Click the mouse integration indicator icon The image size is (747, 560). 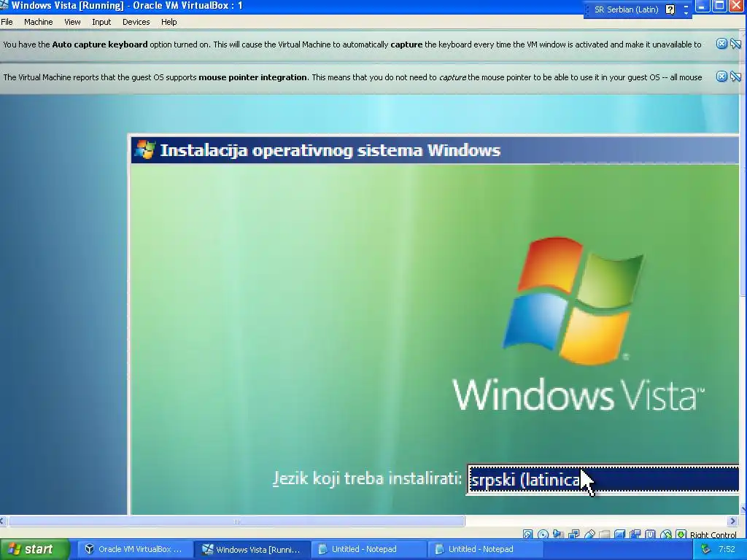point(666,534)
